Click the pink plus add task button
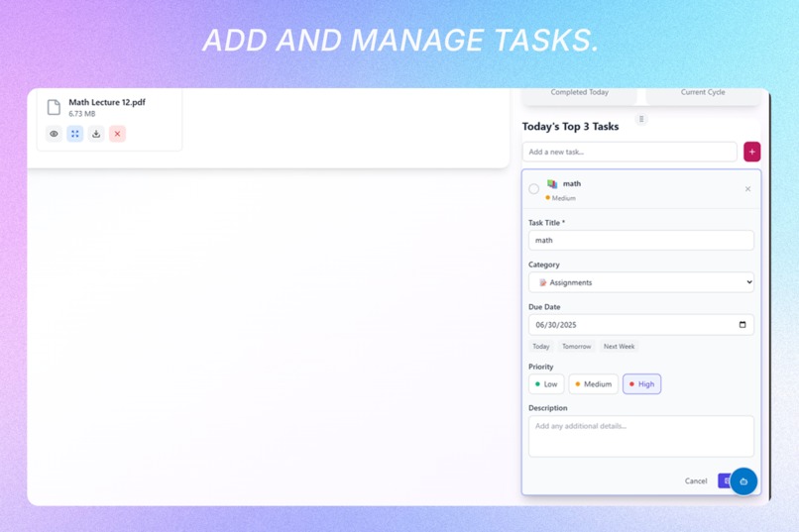The width and height of the screenshot is (799, 532). (x=751, y=152)
